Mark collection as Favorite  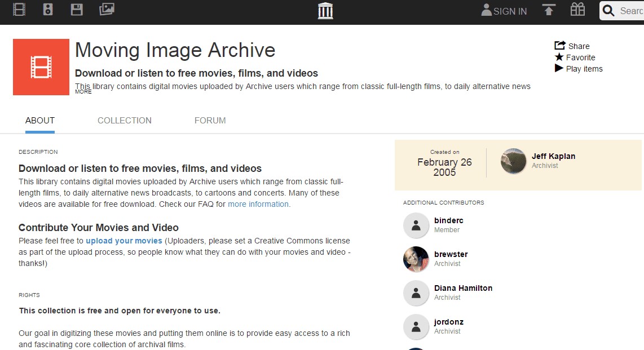click(575, 57)
